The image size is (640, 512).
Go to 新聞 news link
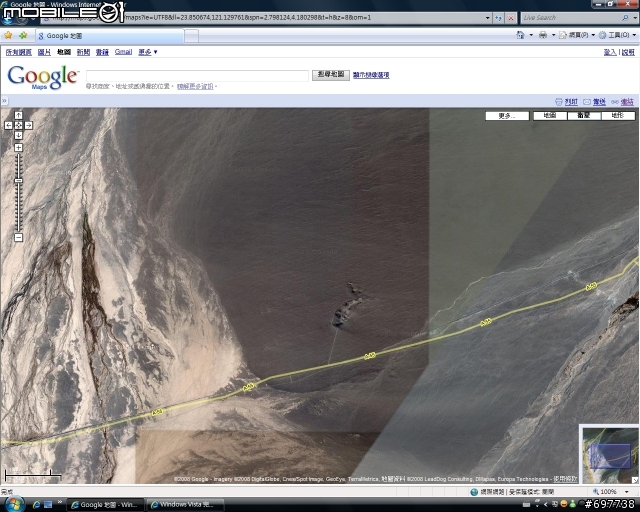83,52
